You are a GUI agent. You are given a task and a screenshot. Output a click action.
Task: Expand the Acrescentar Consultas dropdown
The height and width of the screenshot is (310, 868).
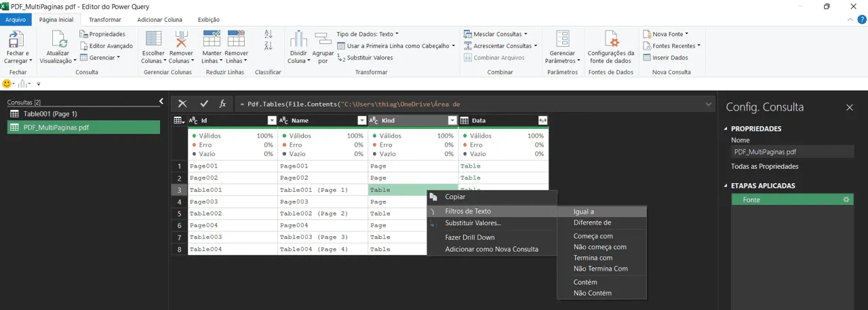pyautogui.click(x=535, y=45)
